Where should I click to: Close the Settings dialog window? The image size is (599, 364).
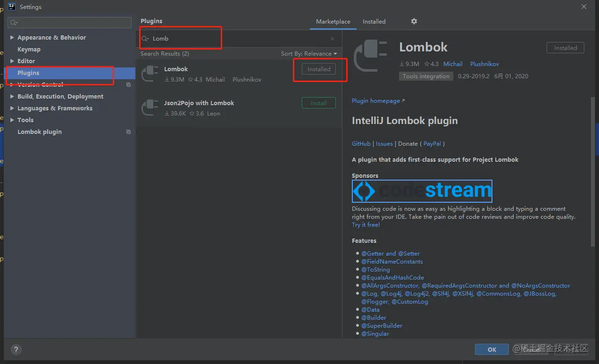[584, 7]
